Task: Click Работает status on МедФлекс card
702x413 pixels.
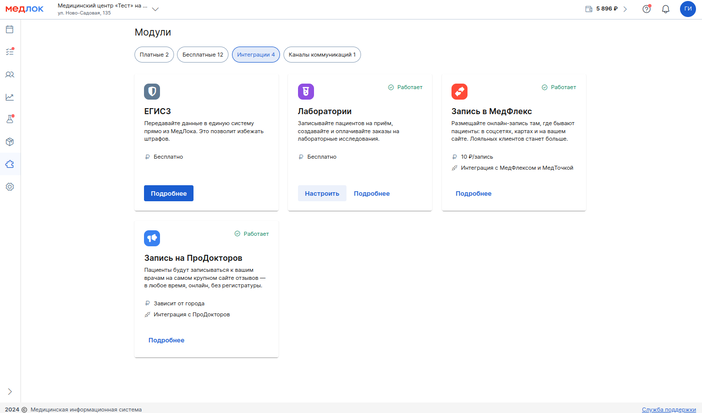Action: pyautogui.click(x=559, y=87)
